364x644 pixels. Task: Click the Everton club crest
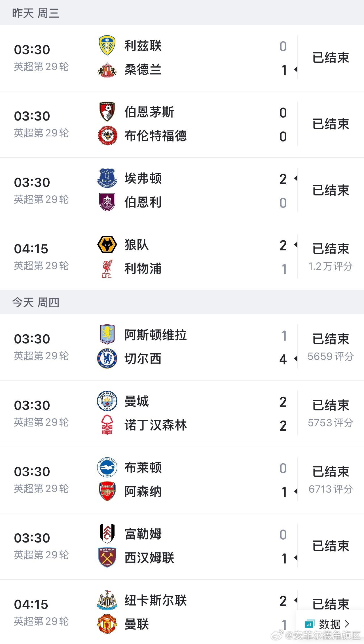[x=107, y=178]
